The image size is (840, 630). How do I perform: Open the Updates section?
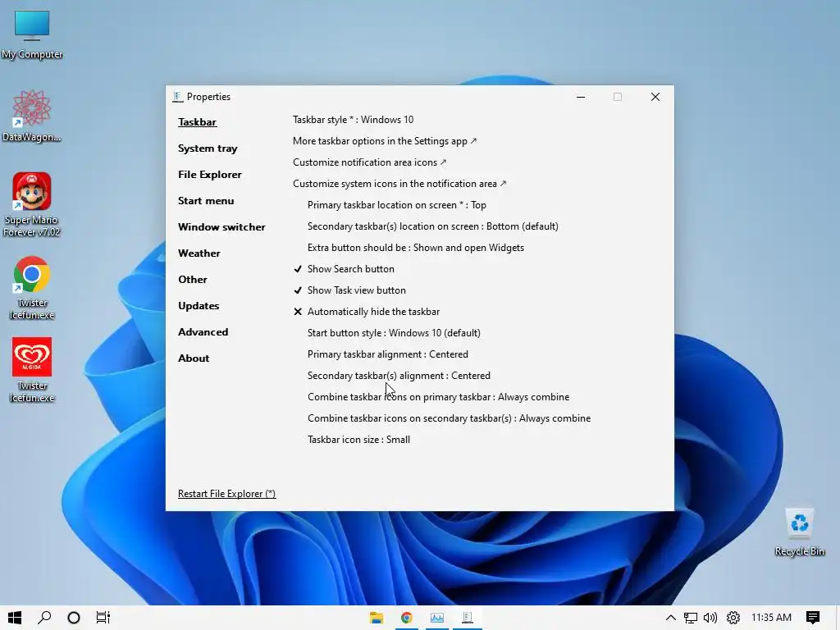click(199, 306)
